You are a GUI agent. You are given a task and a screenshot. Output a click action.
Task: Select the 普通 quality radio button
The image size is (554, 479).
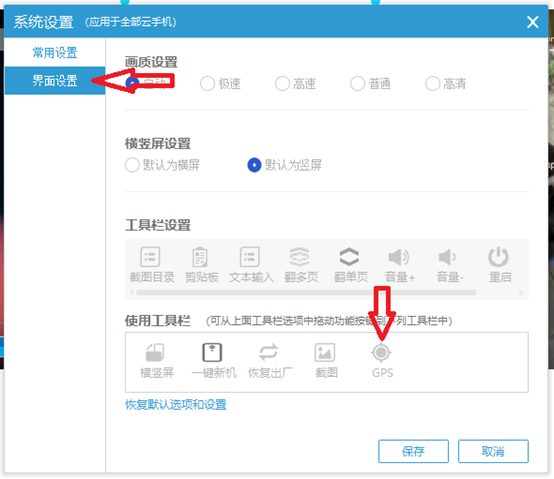(x=357, y=84)
